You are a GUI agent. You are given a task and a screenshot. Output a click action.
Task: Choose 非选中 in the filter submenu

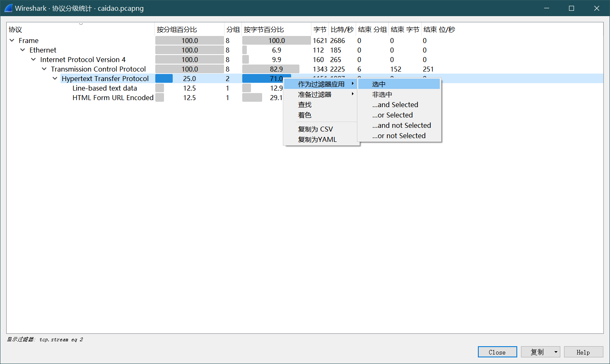399,94
